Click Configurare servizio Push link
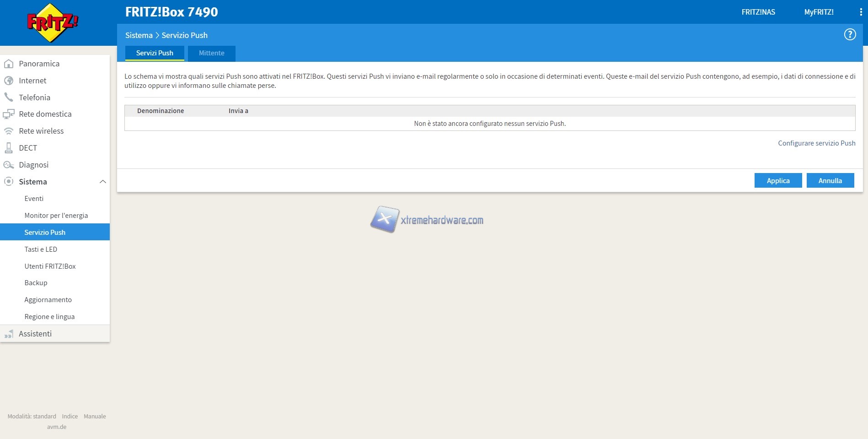Viewport: 868px width, 439px height. click(816, 143)
